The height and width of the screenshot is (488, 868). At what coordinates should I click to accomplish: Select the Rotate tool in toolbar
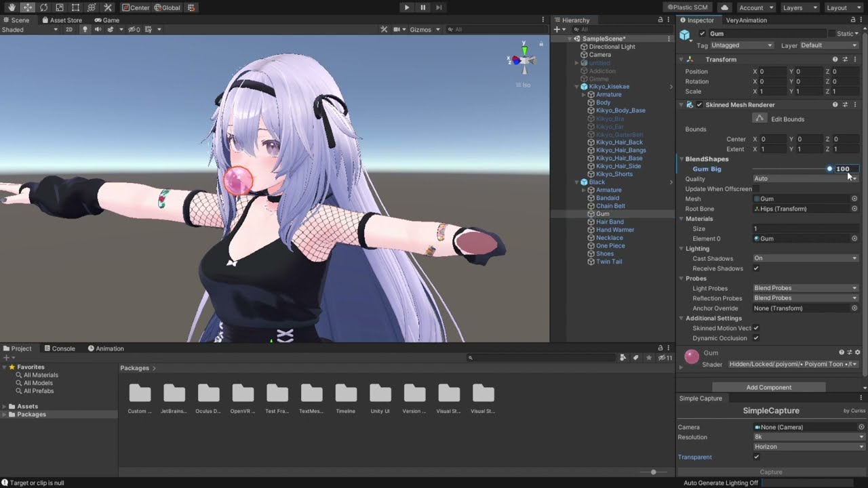click(x=43, y=7)
